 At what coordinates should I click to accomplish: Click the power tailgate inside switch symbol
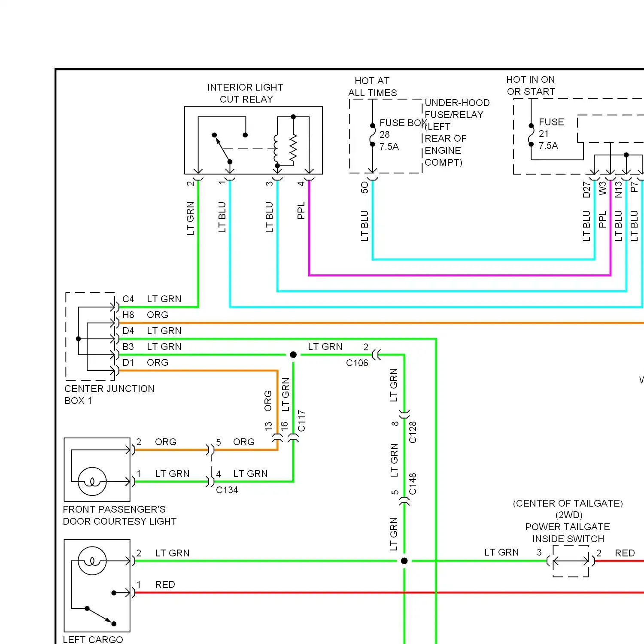pos(571,561)
